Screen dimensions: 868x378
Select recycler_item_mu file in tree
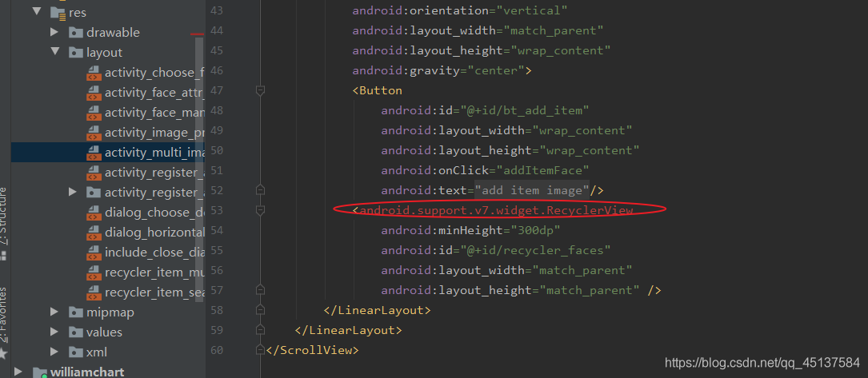[154, 272]
